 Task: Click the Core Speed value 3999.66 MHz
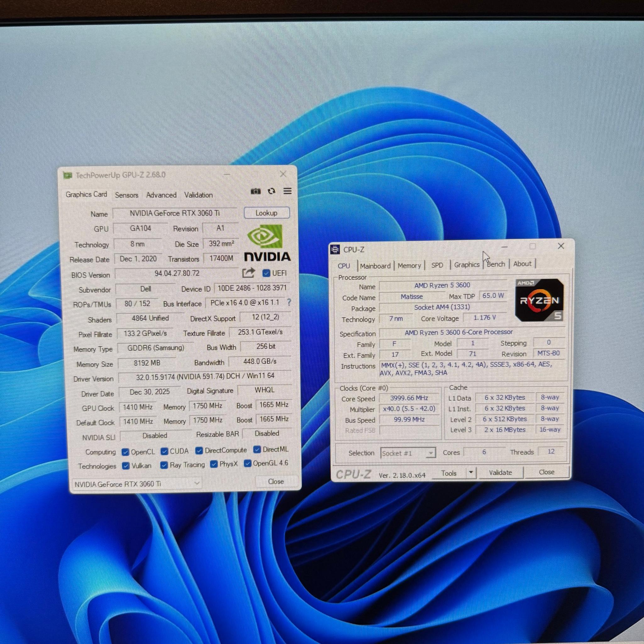pos(409,398)
